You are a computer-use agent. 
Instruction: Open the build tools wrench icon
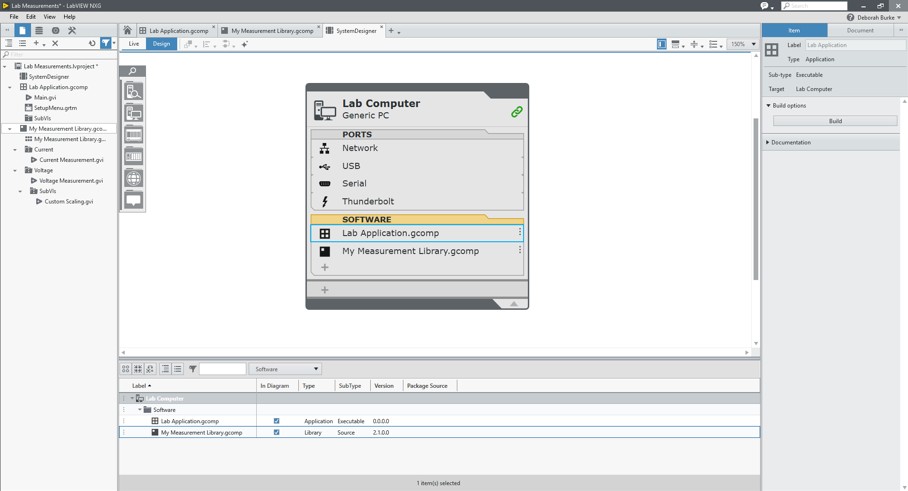click(x=72, y=30)
